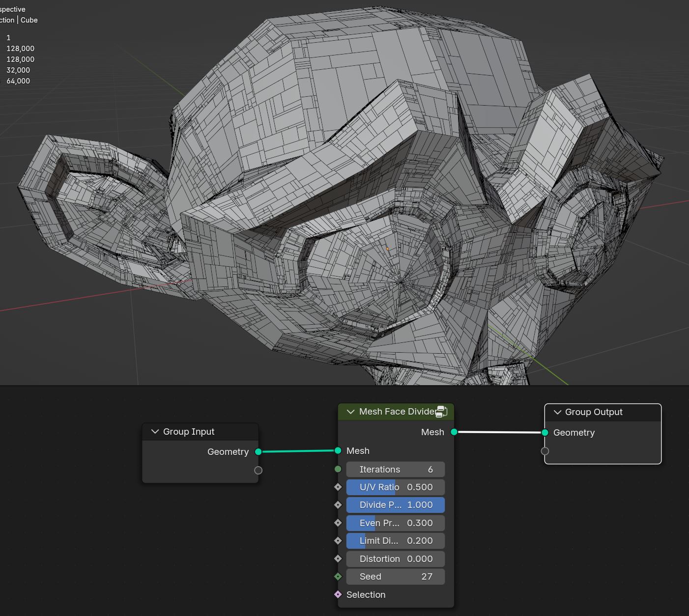Click the Limit Di... value slider
This screenshot has width=689, height=616.
click(x=396, y=541)
